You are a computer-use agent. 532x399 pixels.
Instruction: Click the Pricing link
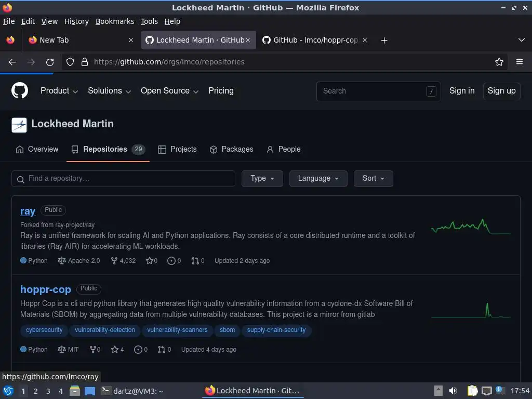(221, 90)
